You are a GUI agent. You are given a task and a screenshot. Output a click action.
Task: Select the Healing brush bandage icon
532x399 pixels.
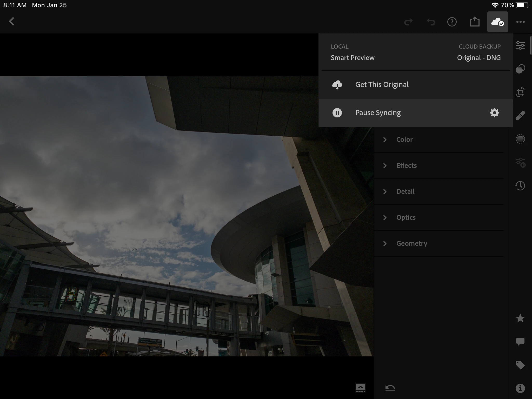[x=520, y=116]
